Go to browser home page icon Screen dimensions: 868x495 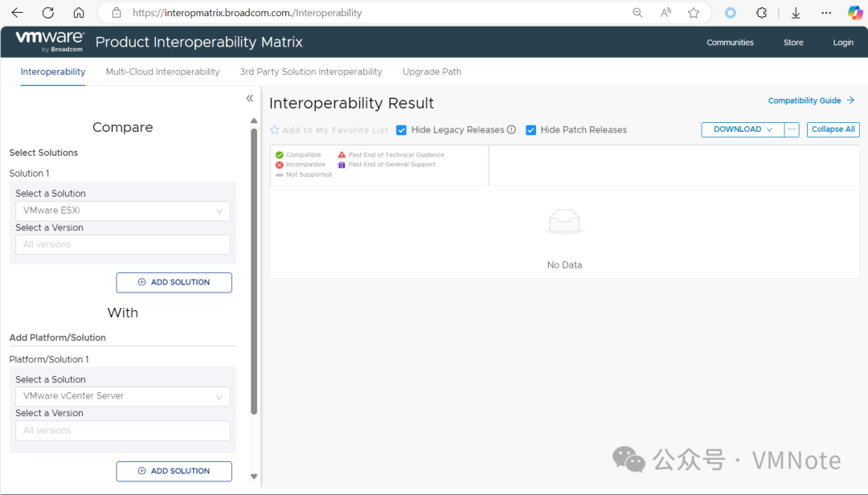[x=78, y=13]
